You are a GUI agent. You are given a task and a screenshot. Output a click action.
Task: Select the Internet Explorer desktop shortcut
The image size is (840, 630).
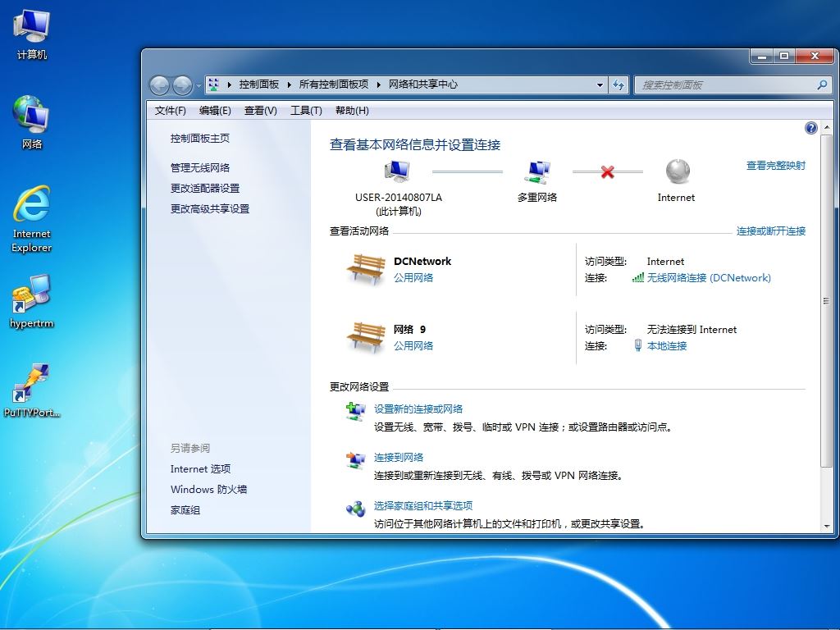[x=32, y=218]
